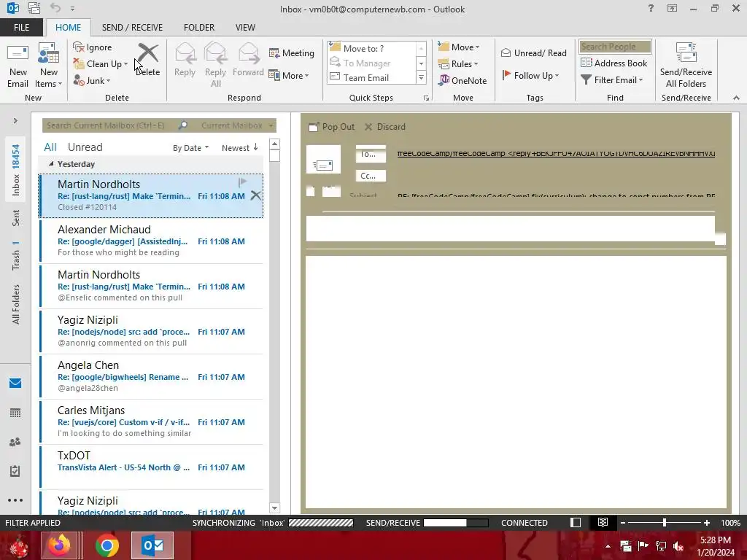The width and height of the screenshot is (747, 560).
Task: Open the Sent folder
Action: (x=16, y=217)
